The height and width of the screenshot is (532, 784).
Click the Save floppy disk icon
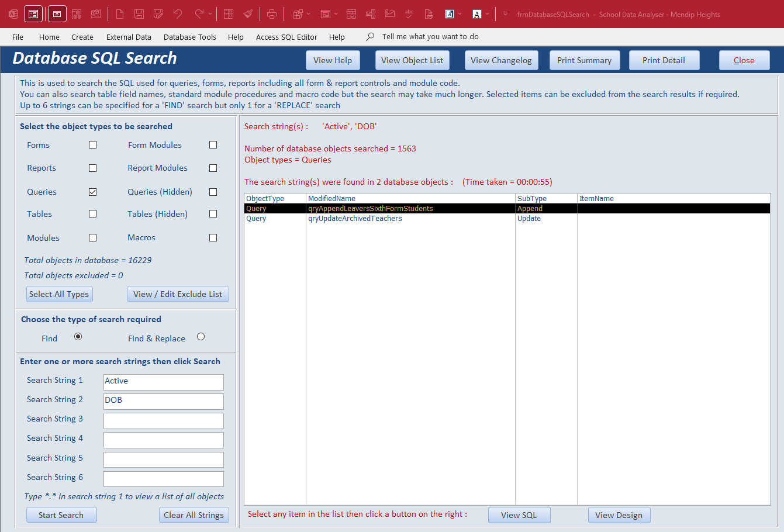[x=139, y=14]
